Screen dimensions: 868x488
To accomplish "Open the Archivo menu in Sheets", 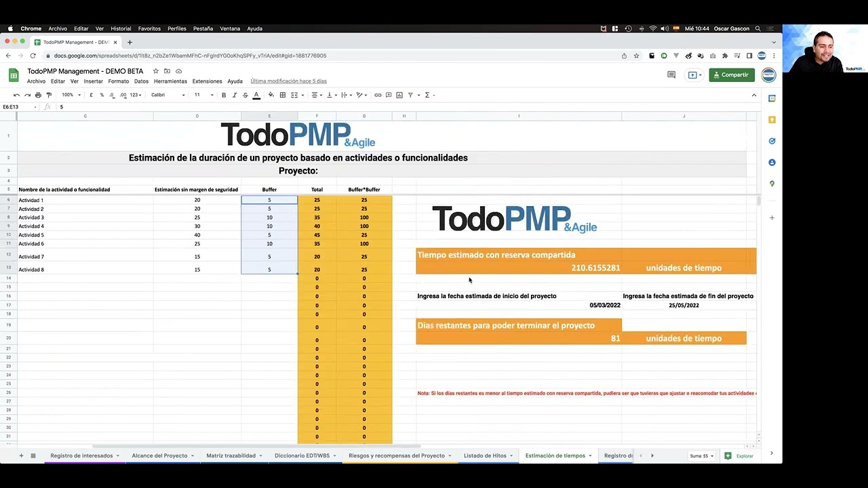I will coord(36,81).
